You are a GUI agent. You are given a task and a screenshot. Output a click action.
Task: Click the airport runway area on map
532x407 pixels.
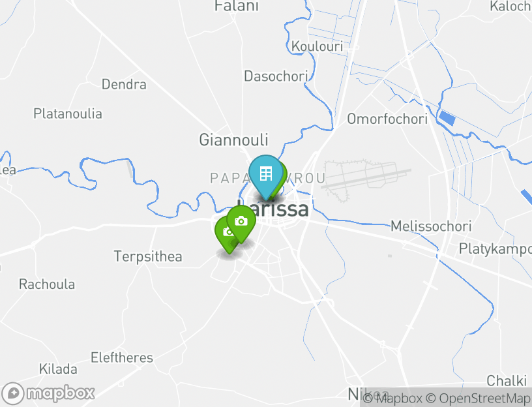(366, 179)
